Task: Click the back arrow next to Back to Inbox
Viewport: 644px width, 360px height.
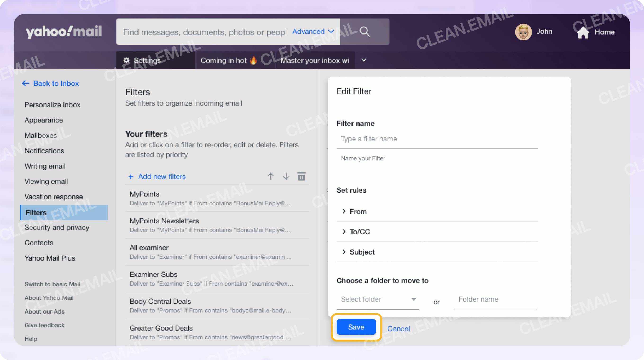Action: (25, 83)
